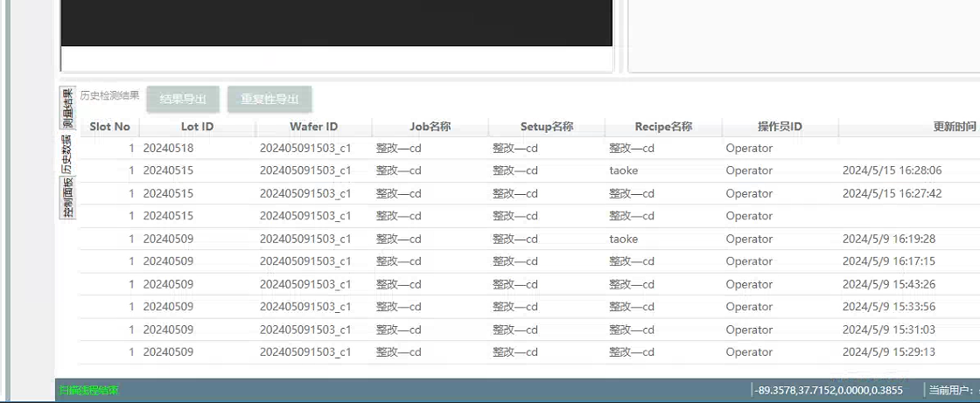Click the 扫描线程结束 status message
980x403 pixels.
[88, 391]
